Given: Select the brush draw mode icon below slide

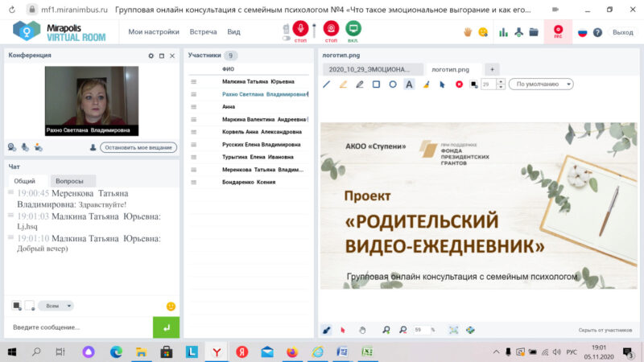Looking at the screenshot, I should coord(327,330).
